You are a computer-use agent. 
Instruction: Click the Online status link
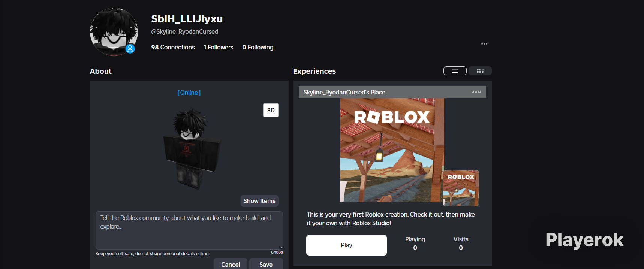coord(189,93)
